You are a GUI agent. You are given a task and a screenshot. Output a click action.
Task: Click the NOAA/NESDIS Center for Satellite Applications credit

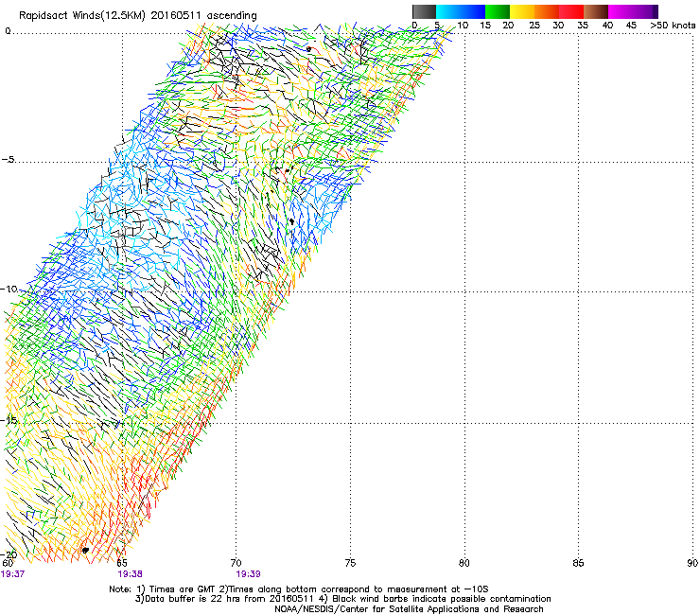(x=409, y=609)
